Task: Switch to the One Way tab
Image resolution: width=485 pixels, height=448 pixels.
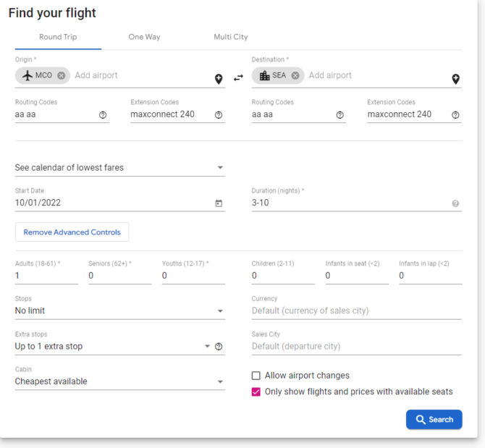Action: tap(145, 37)
